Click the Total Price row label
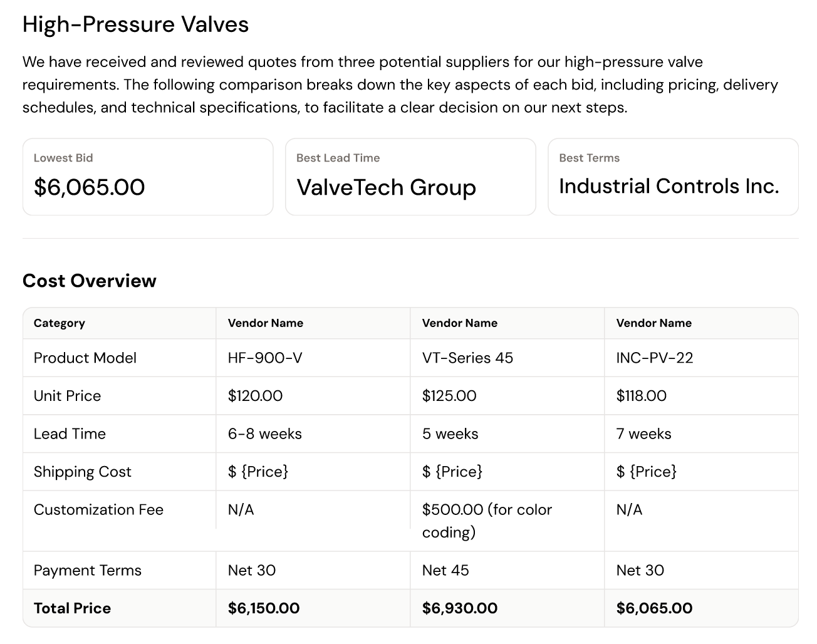The image size is (817, 644). [x=72, y=608]
